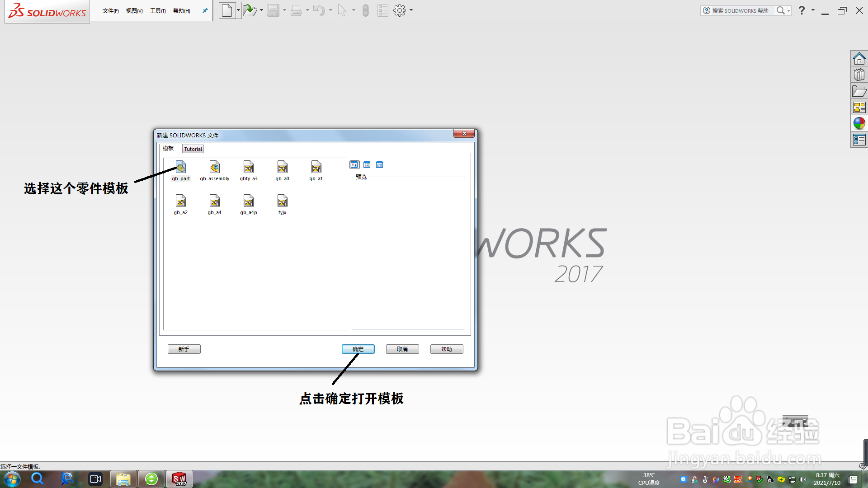Open the 视图(V) menu
Viewport: 868px width, 488px height.
click(x=134, y=11)
